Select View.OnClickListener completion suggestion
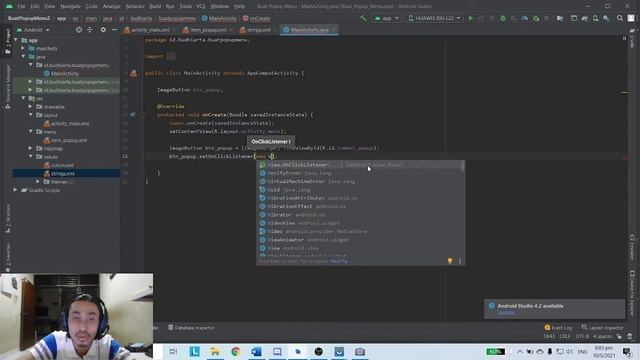This screenshot has width=640, height=360. coord(359,165)
